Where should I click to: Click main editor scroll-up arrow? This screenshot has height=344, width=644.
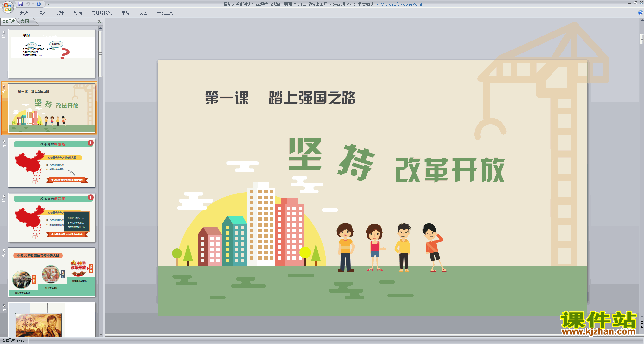click(642, 20)
